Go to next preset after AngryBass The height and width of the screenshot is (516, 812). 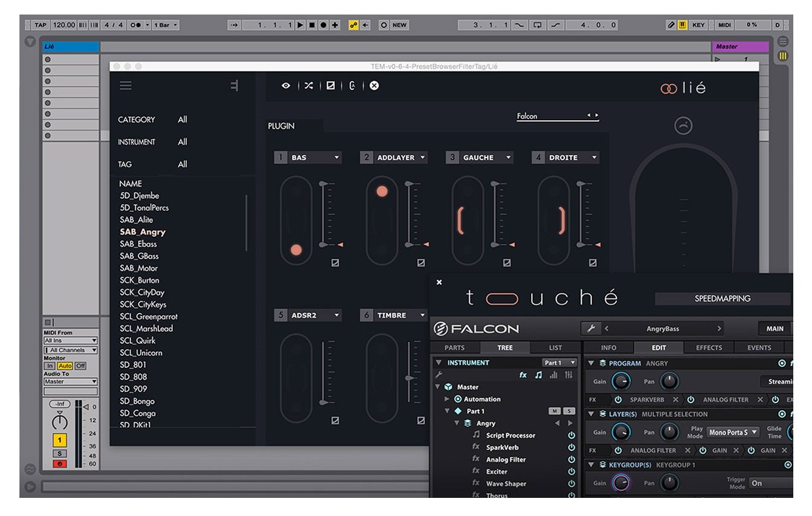pyautogui.click(x=719, y=329)
